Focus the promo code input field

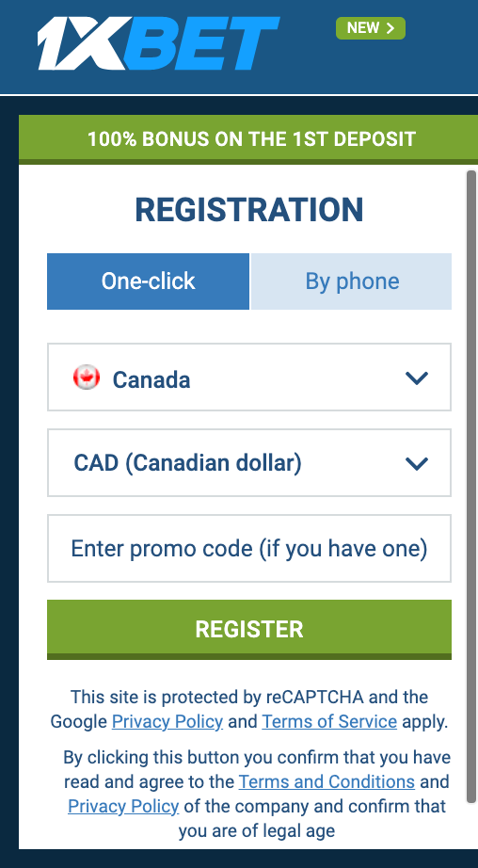click(x=249, y=549)
